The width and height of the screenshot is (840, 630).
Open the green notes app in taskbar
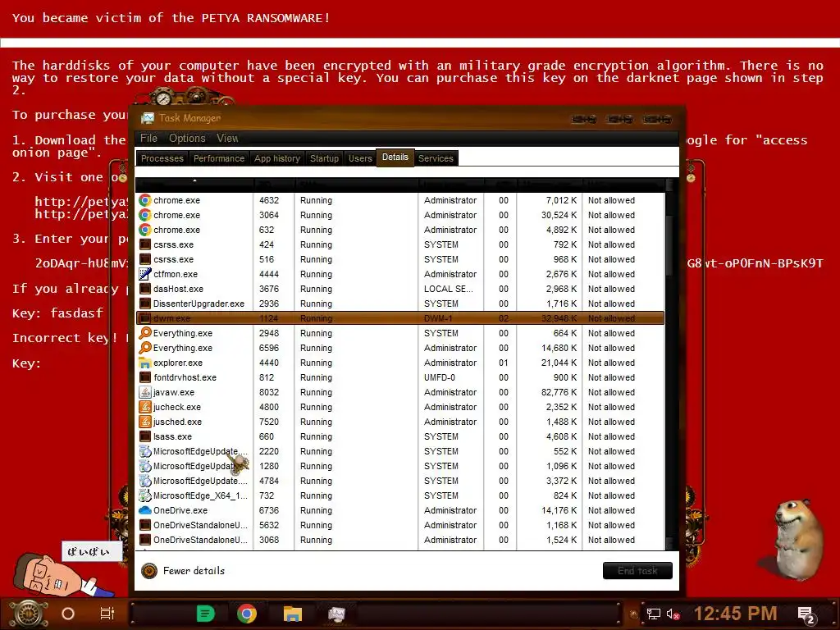tap(206, 614)
